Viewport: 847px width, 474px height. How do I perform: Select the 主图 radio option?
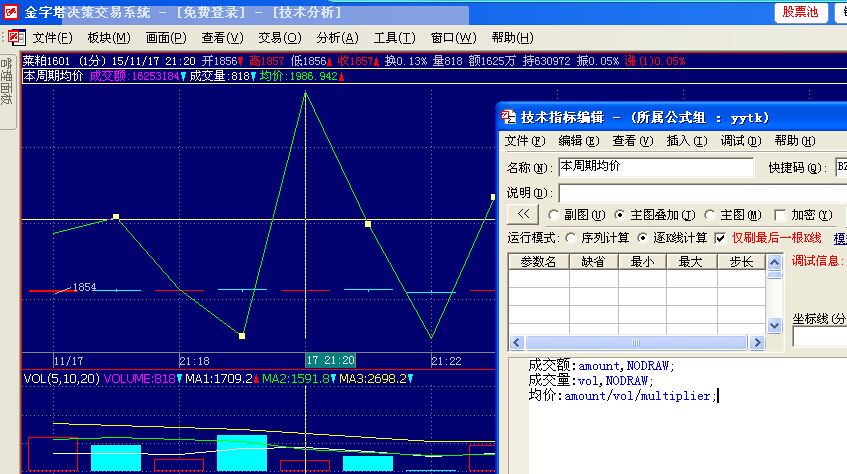coord(711,215)
